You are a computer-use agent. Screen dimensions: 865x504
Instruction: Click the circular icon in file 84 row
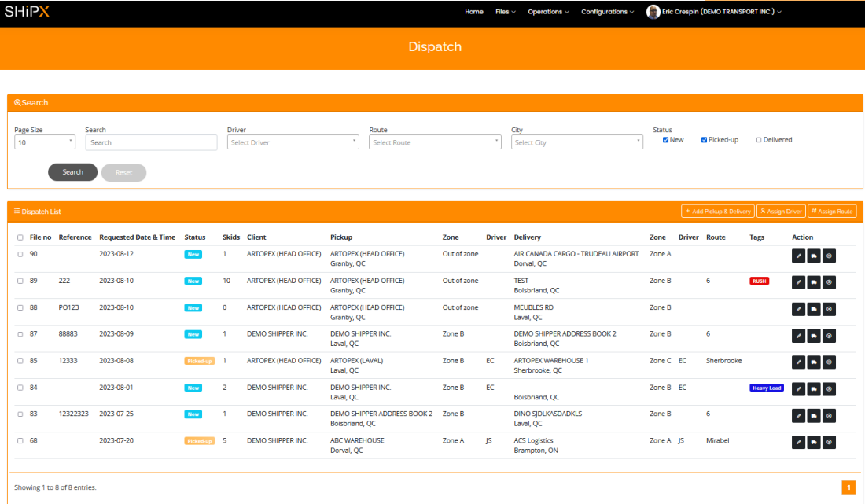tap(829, 389)
